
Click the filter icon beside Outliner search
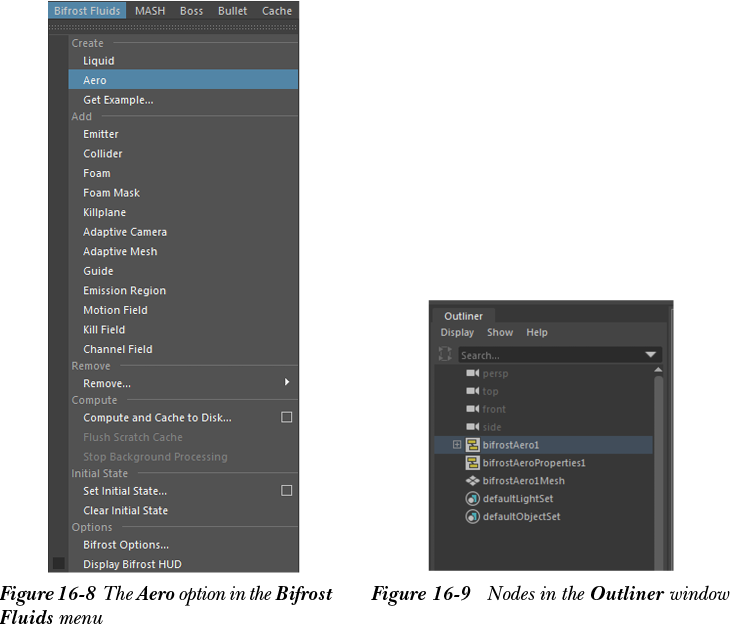click(445, 354)
